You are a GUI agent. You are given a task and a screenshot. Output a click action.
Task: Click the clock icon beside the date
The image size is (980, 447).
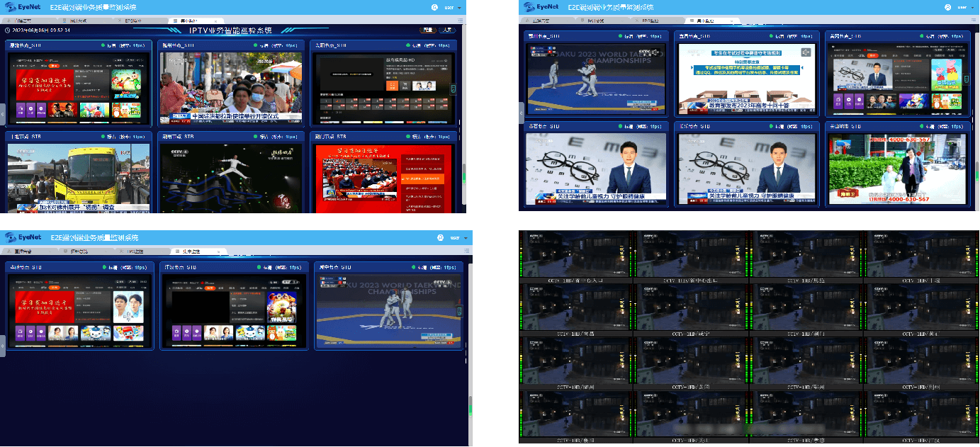[x=7, y=30]
